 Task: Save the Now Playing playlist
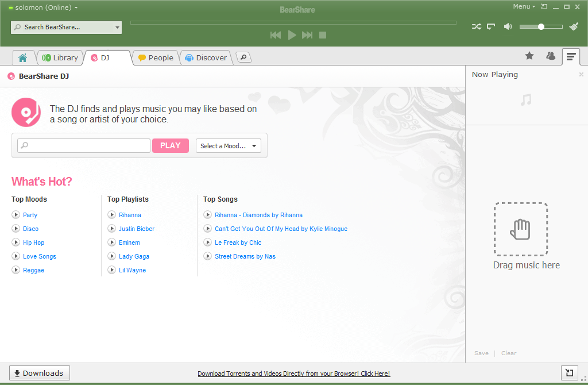482,353
